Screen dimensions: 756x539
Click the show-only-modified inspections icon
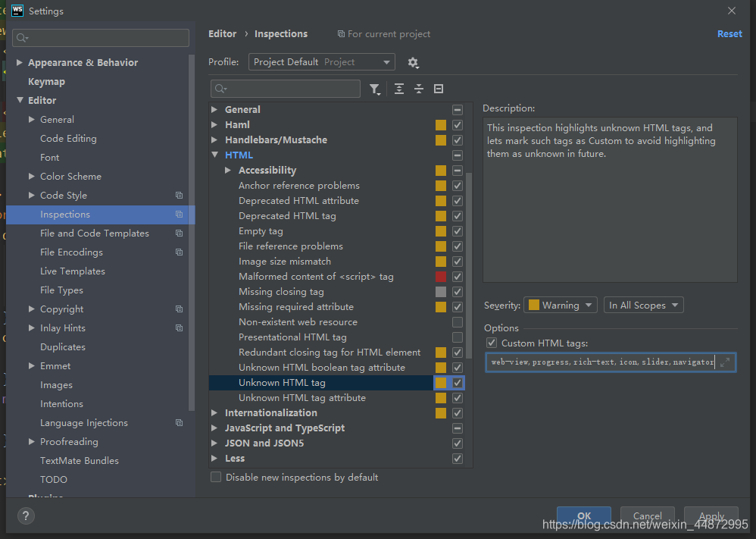click(439, 89)
